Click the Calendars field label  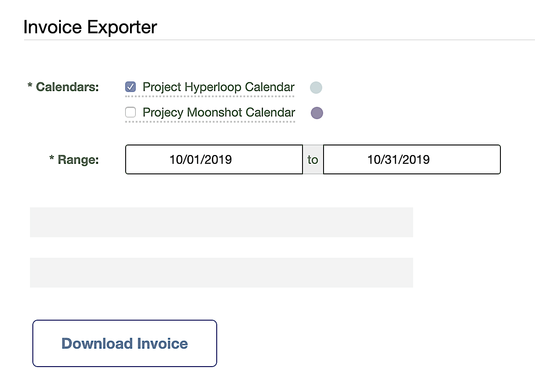[x=63, y=87]
